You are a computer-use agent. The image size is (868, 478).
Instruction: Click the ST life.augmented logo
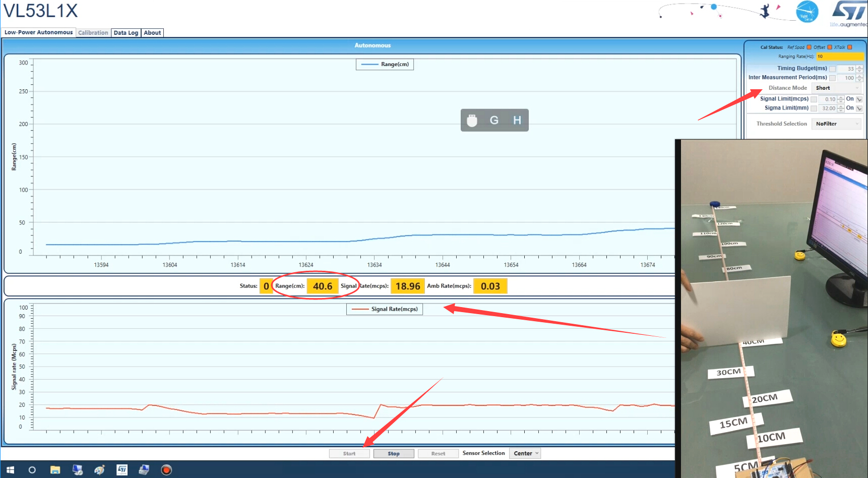pyautogui.click(x=849, y=14)
